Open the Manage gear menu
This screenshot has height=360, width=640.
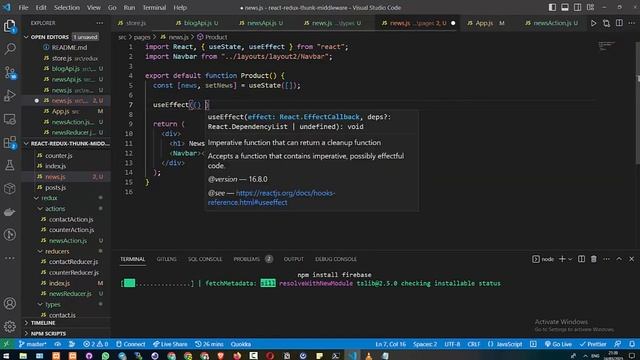point(10,327)
